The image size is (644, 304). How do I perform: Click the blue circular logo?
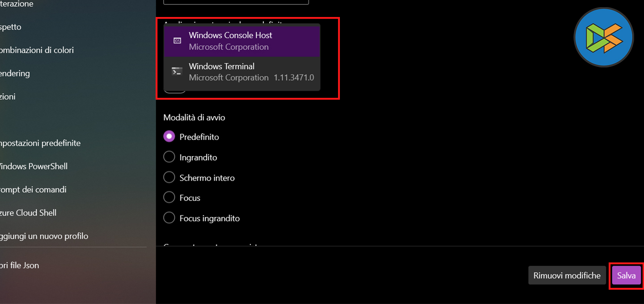[x=604, y=37]
